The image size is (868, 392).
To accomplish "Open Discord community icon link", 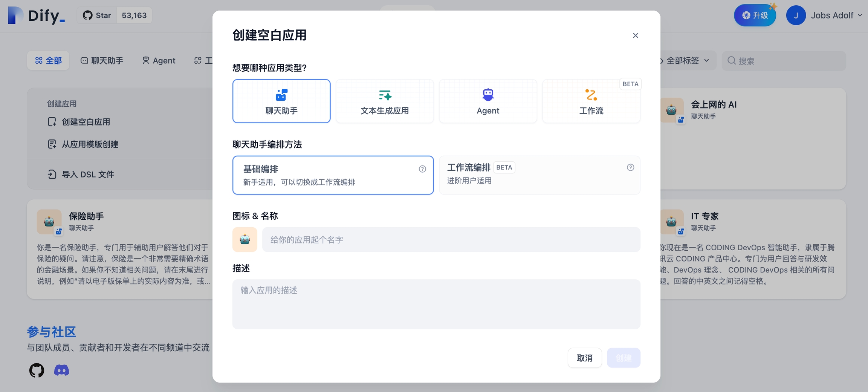I will pos(61,371).
